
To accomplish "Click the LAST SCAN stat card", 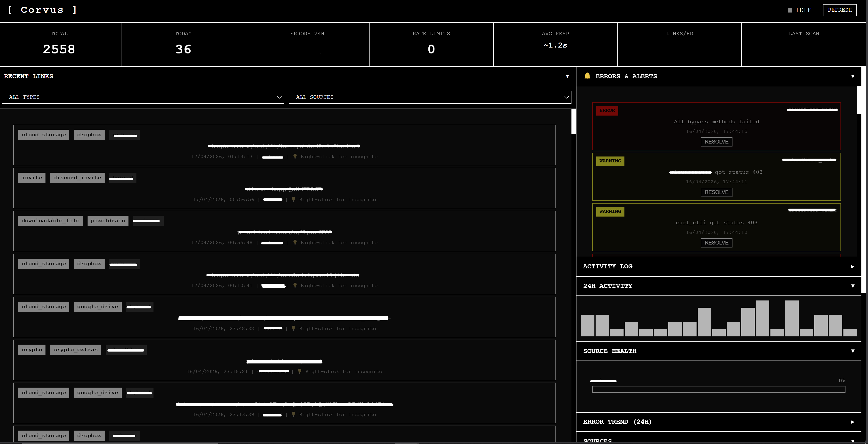I will (804, 44).
